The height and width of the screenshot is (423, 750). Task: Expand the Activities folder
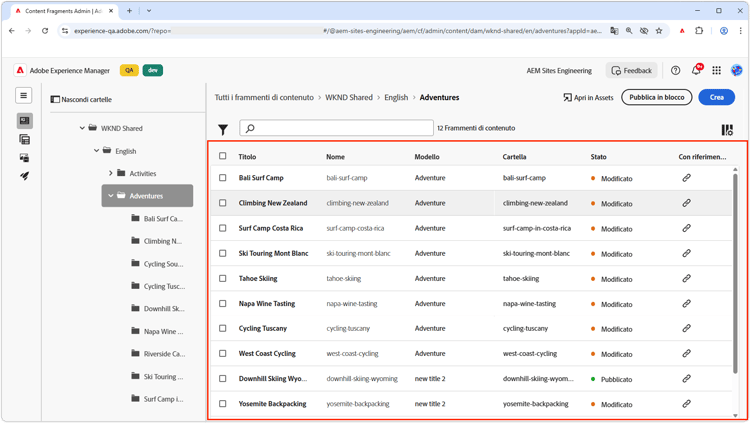pos(111,173)
